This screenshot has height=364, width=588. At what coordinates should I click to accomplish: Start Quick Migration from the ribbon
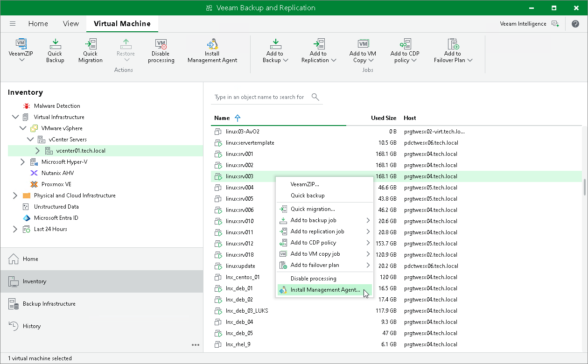click(90, 50)
